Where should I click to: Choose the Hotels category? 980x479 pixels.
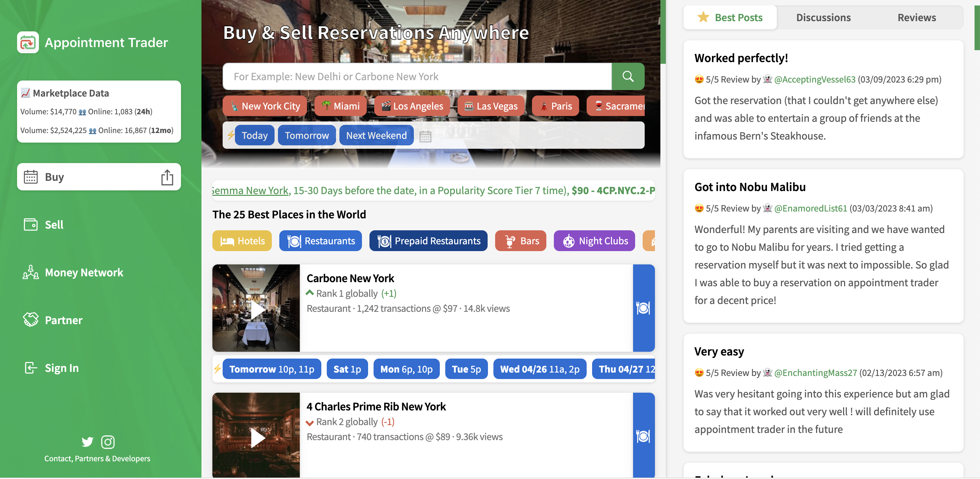coord(242,241)
